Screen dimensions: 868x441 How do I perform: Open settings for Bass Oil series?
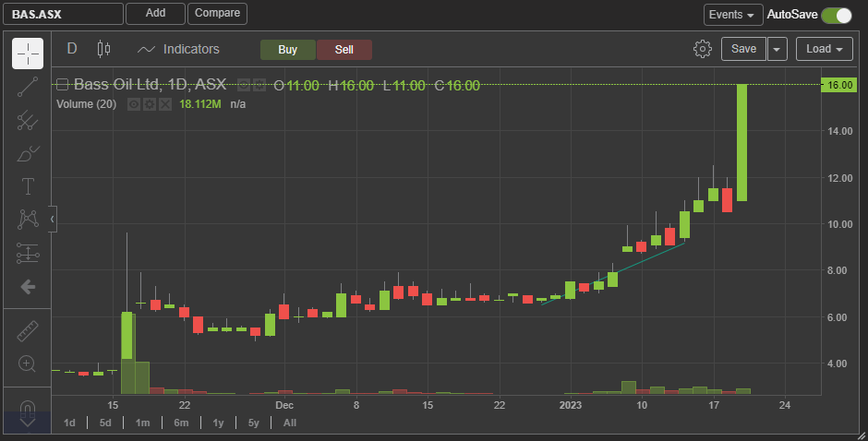pyautogui.click(x=259, y=85)
